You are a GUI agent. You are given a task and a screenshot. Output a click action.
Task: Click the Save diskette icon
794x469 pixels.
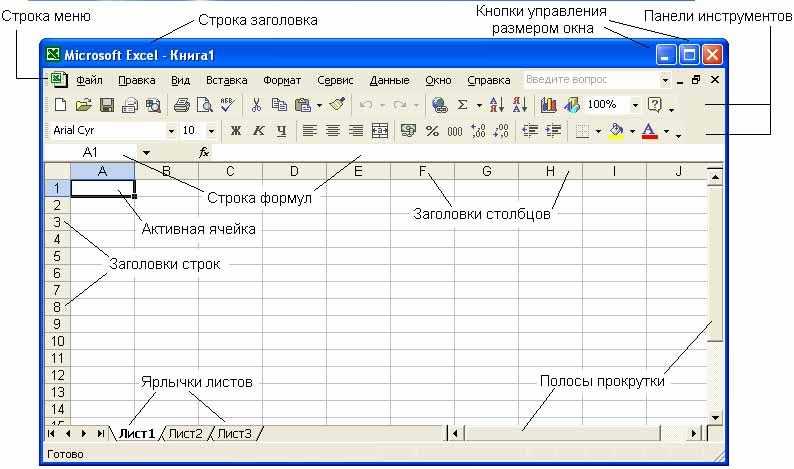point(107,105)
